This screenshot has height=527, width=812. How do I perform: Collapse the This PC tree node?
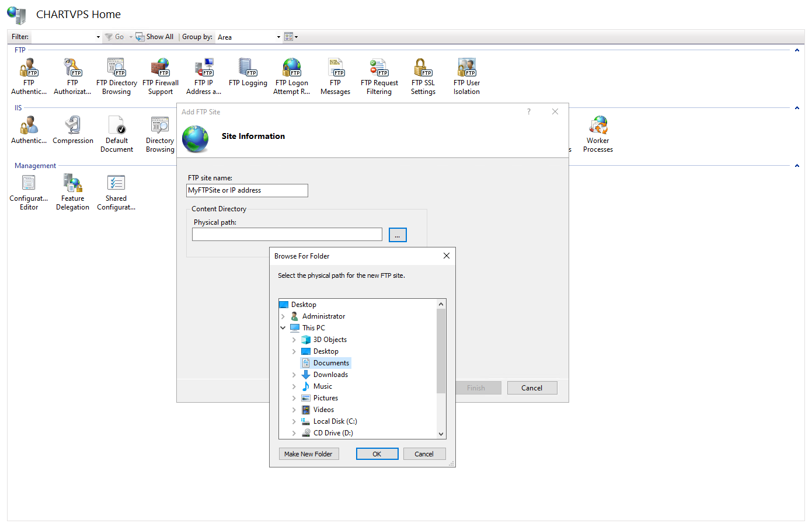(283, 328)
